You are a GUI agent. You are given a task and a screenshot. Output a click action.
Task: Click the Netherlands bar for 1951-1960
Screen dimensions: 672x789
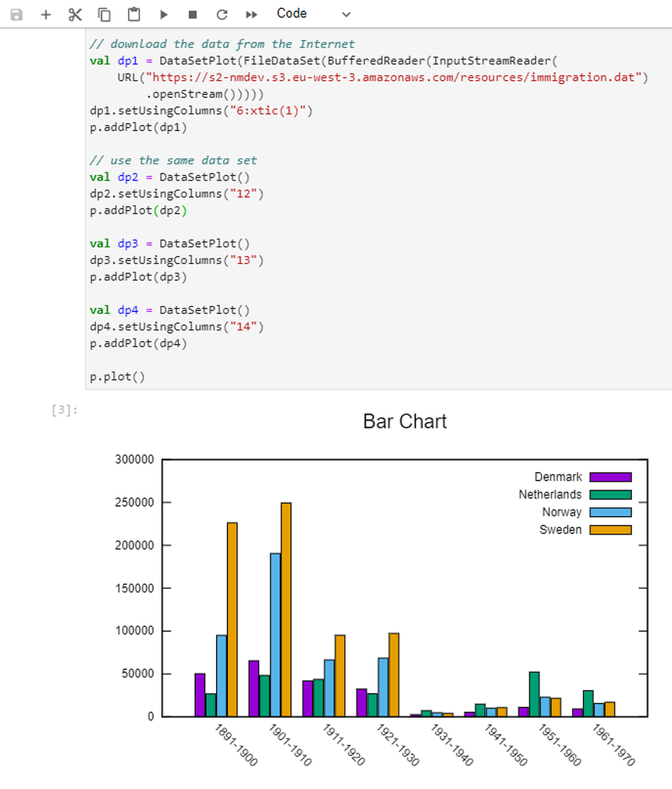click(x=534, y=695)
